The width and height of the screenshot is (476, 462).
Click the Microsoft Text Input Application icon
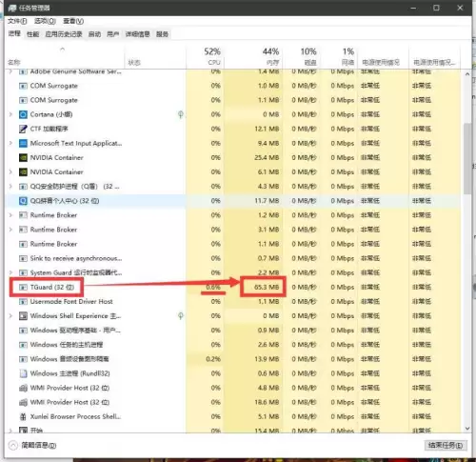coord(23,143)
